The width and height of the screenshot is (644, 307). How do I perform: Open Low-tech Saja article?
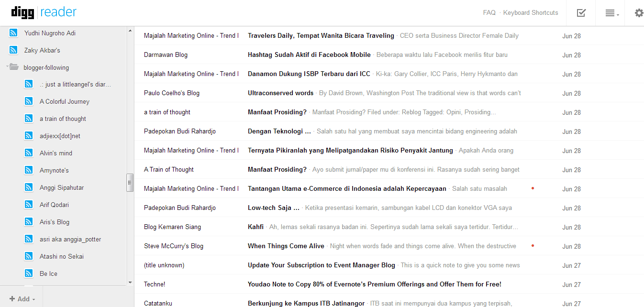point(274,208)
